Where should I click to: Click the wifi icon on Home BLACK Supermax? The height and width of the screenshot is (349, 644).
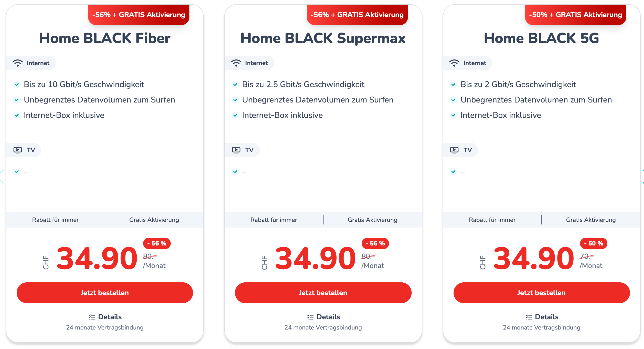236,63
